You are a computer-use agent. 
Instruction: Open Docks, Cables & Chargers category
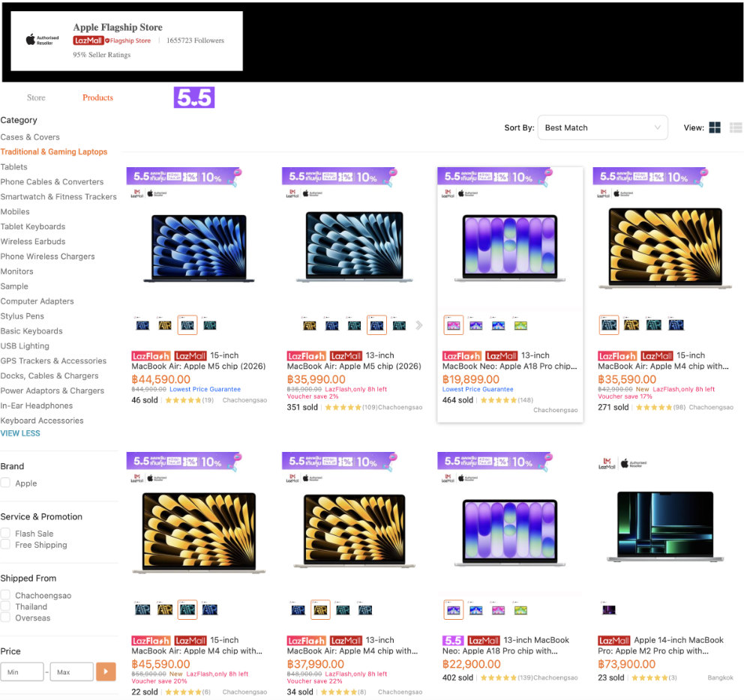point(49,376)
